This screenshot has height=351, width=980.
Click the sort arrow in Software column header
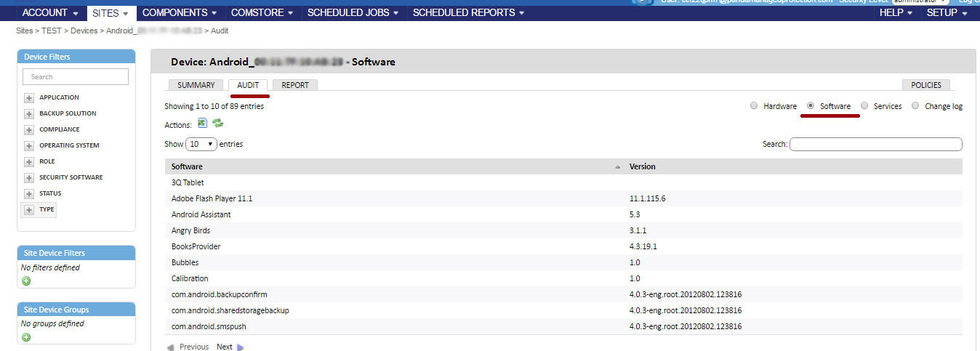pos(618,167)
